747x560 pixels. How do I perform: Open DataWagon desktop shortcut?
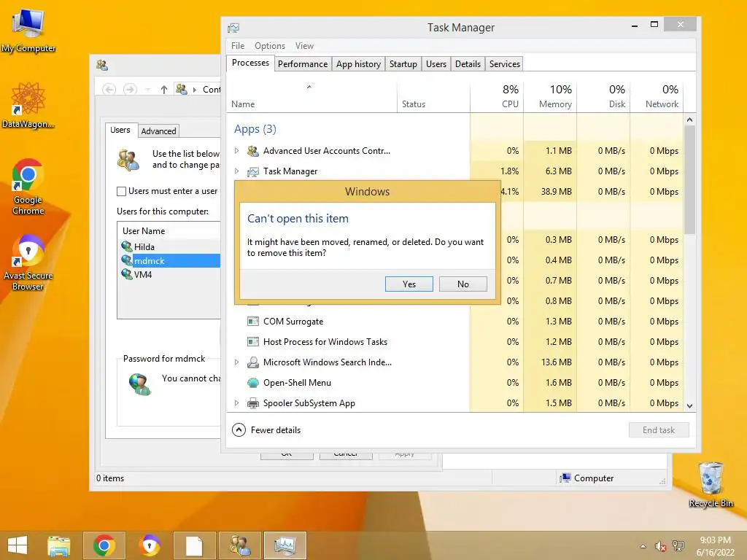tap(28, 105)
